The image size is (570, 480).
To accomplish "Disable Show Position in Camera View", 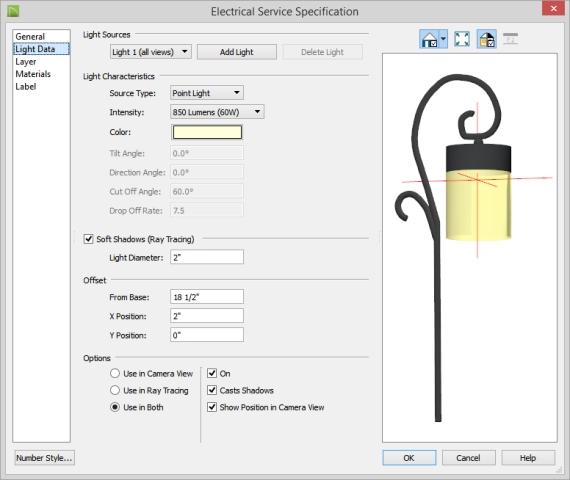I will [212, 407].
